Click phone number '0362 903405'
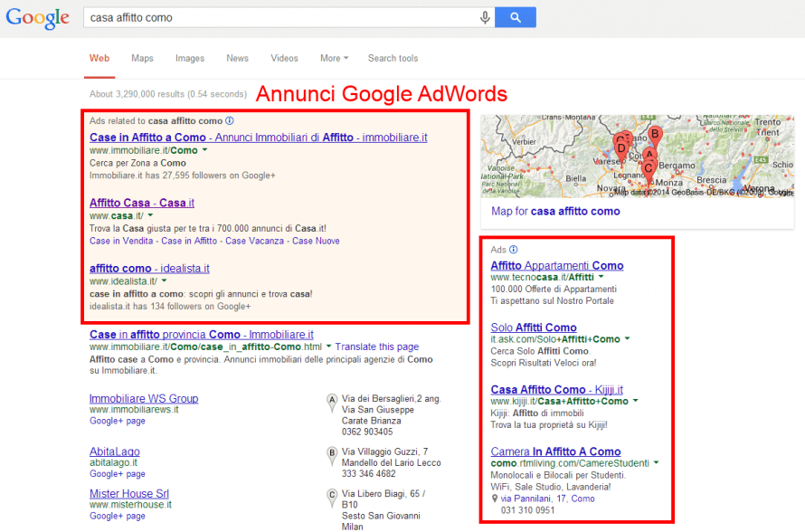This screenshot has height=532, width=805. coord(367,432)
